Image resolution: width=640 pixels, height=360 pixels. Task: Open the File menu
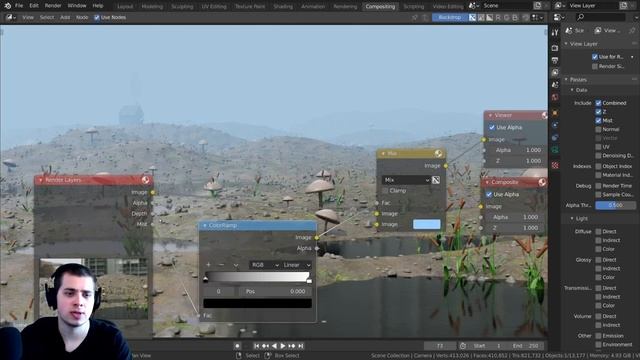(x=19, y=6)
